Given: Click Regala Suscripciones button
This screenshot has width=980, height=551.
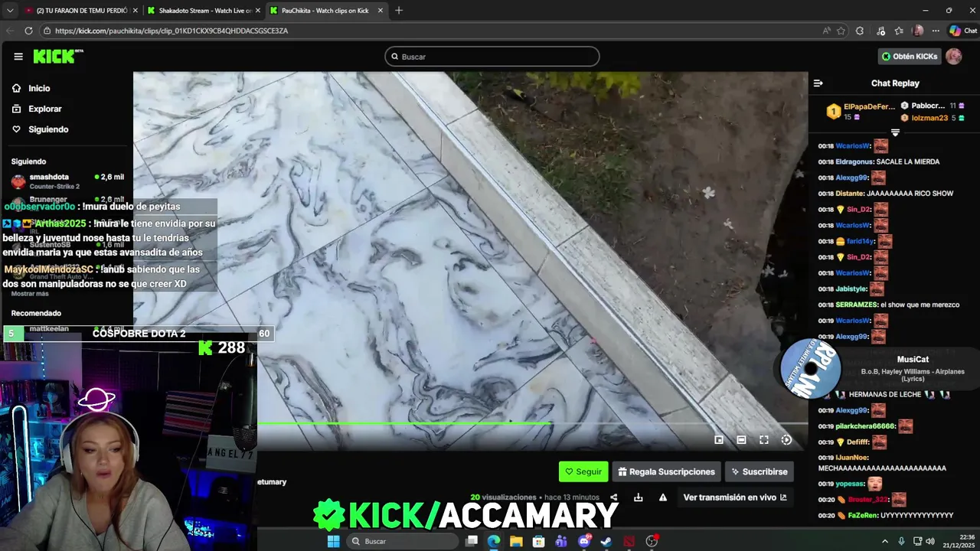Looking at the screenshot, I should 667,471.
